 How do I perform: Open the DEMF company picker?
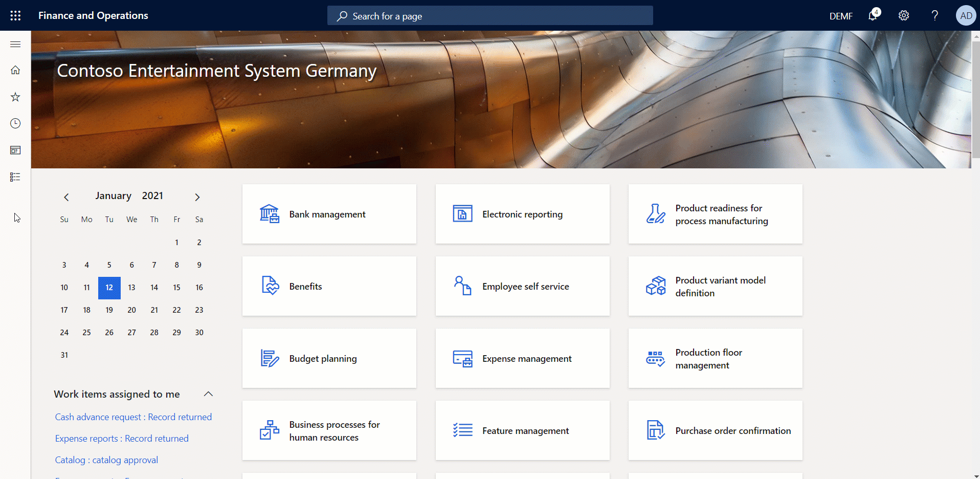coord(840,16)
